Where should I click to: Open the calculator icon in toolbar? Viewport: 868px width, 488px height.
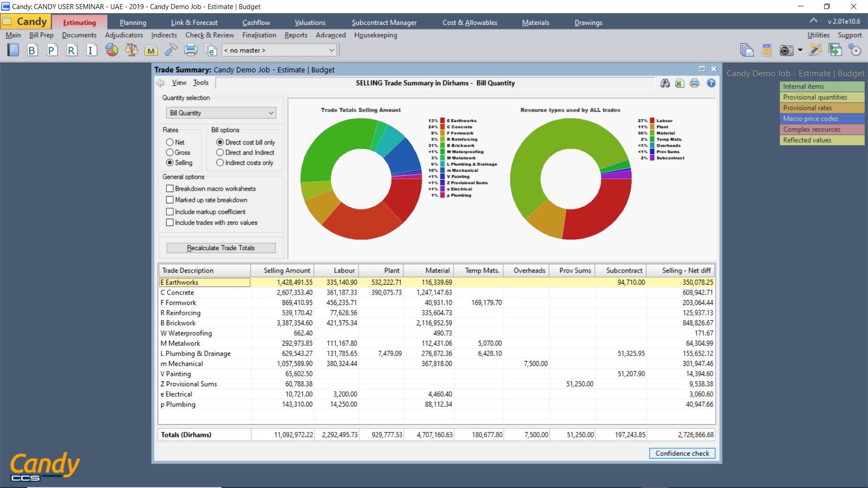767,50
